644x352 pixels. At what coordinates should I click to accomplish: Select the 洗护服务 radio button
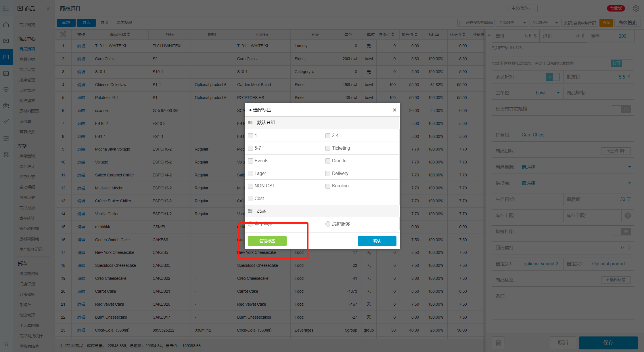point(328,224)
